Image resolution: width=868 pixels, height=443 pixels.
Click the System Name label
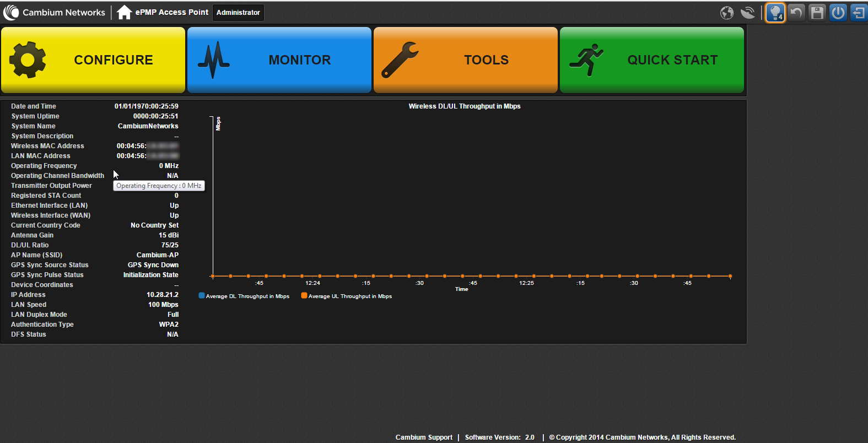coord(33,126)
